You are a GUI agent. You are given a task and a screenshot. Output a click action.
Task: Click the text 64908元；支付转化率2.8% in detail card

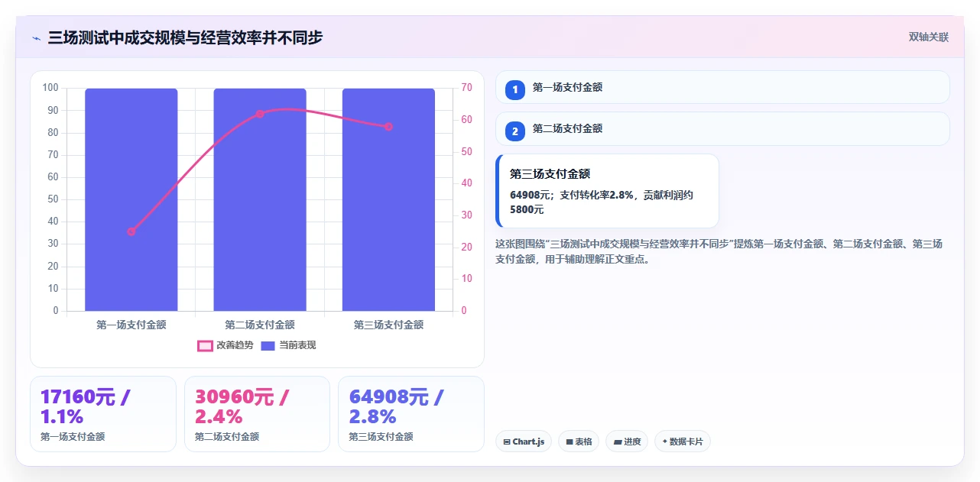(572, 195)
